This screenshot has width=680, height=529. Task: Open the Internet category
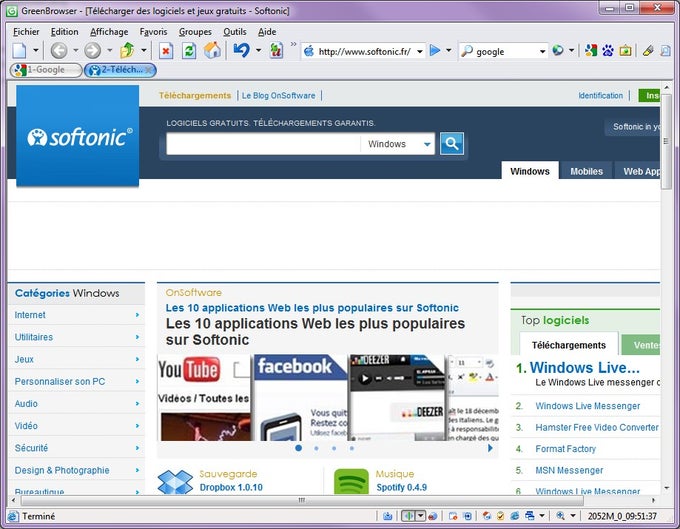click(x=76, y=315)
